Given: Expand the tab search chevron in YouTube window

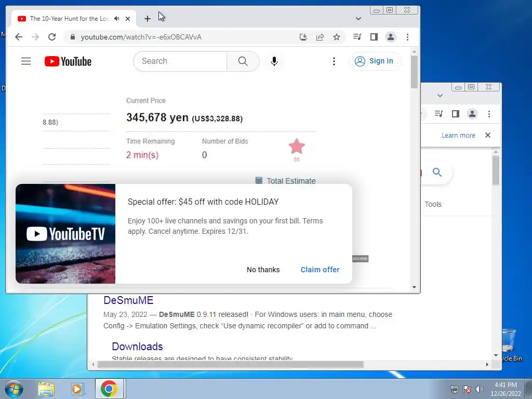Looking at the screenshot, I should (x=358, y=19).
